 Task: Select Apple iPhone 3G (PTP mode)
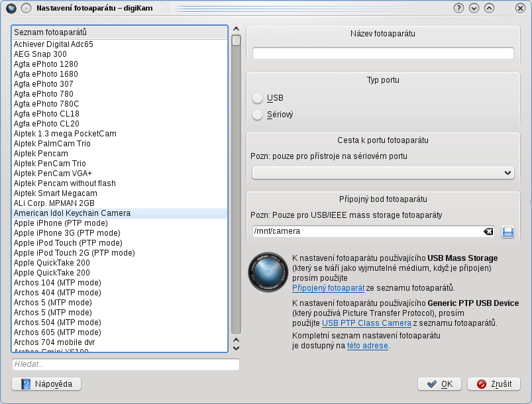pyautogui.click(x=119, y=233)
